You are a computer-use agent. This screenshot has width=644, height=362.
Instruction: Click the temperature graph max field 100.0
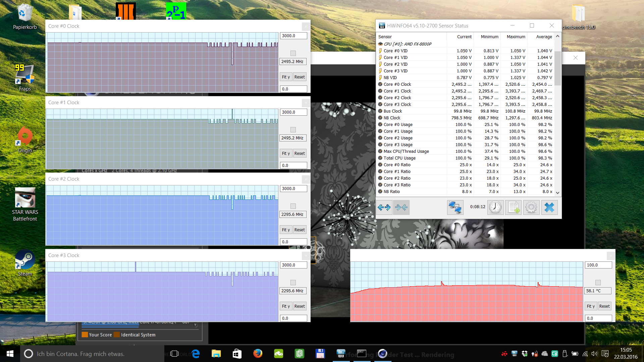pyautogui.click(x=598, y=265)
